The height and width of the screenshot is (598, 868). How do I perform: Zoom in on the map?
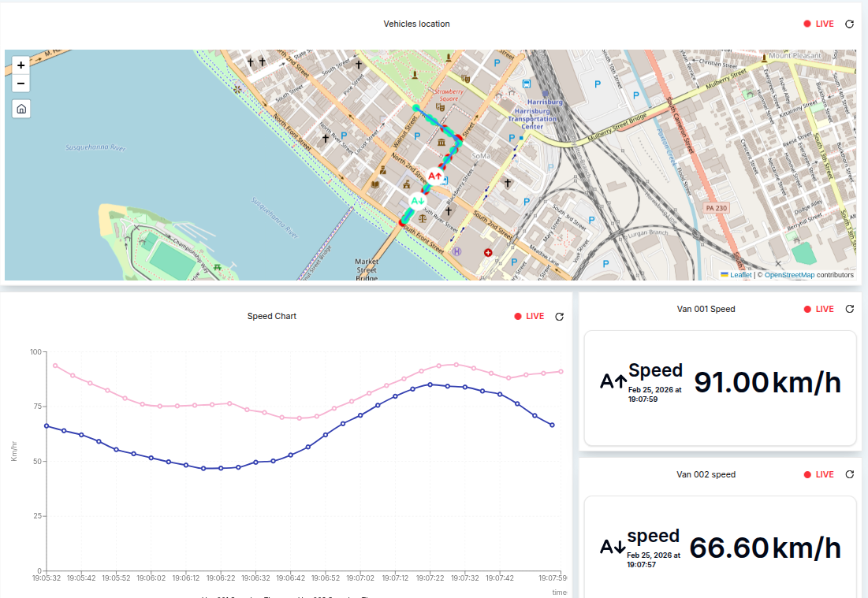[20, 65]
